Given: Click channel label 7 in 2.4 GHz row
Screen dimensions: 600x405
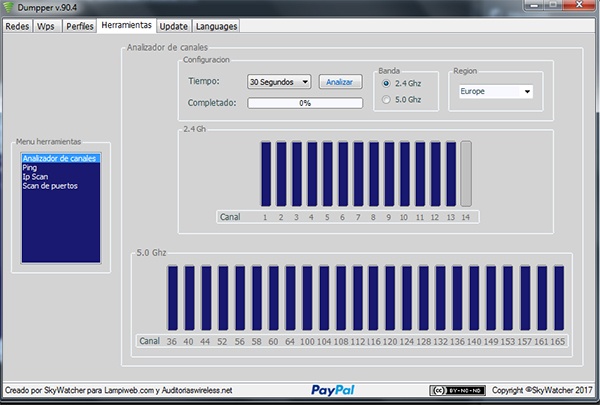Looking at the screenshot, I should click(358, 217).
